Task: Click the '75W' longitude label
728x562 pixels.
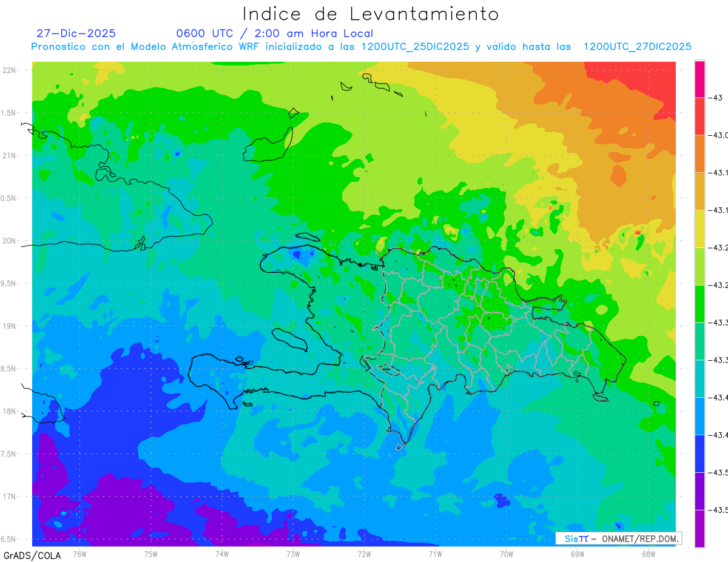Action: 150,554
